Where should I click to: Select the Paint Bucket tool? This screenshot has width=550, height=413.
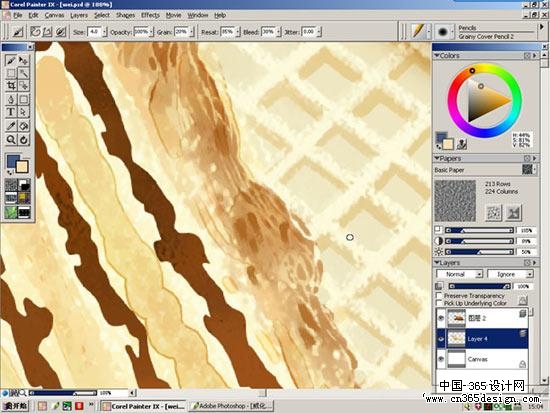pyautogui.click(x=24, y=126)
